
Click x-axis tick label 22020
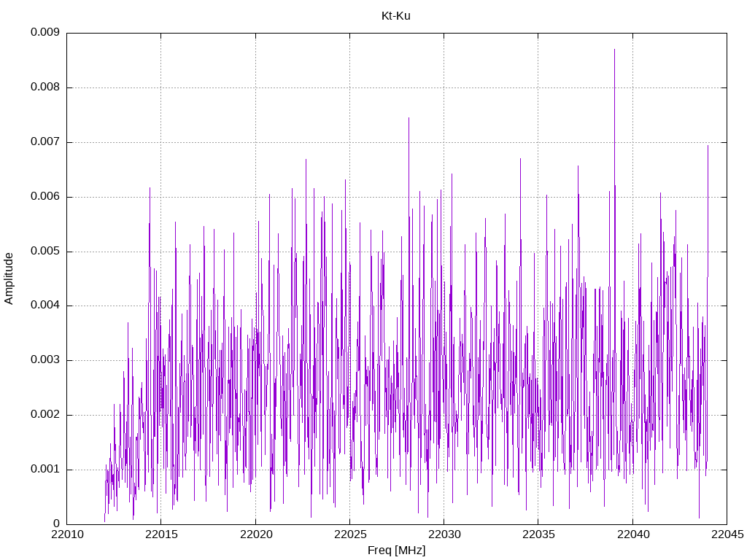click(x=256, y=534)
